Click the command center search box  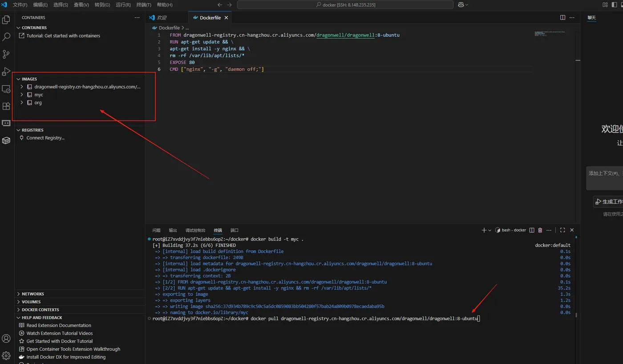[x=345, y=5]
